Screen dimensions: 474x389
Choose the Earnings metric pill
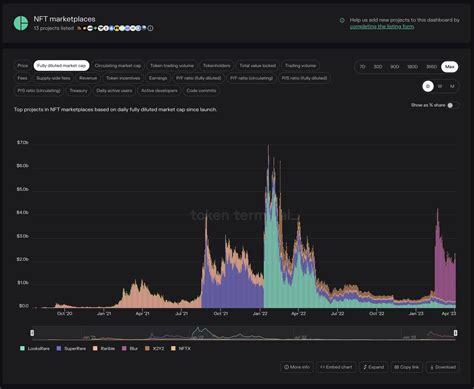coord(158,78)
